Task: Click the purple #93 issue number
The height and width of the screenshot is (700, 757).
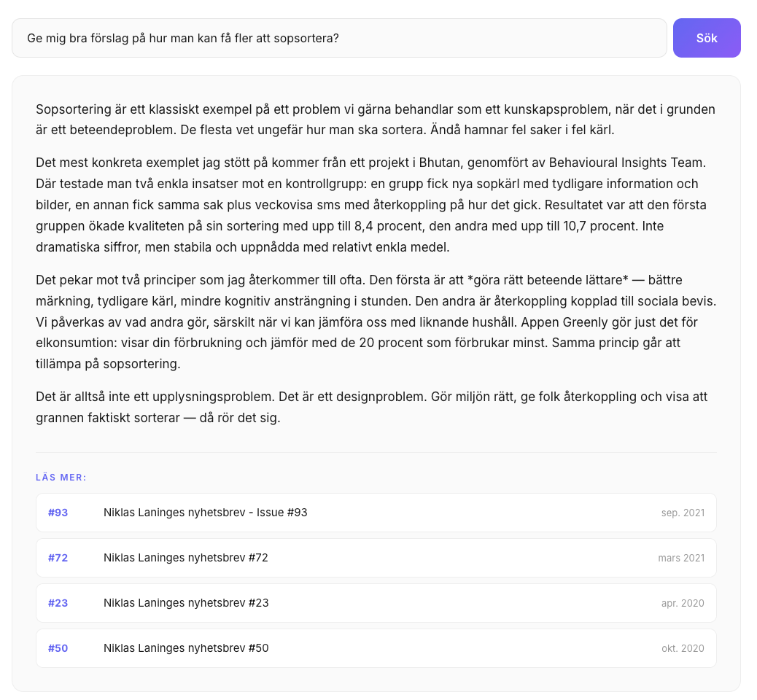Action: (58, 513)
